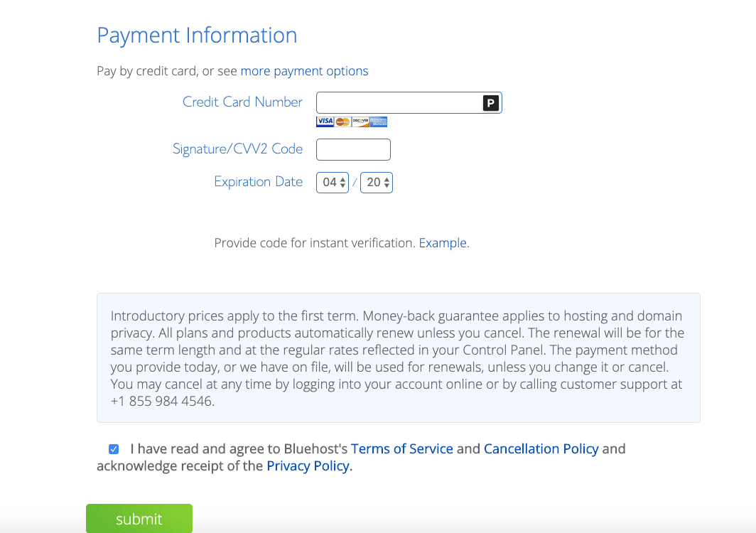
Task: Open the more payment options link
Action: tap(304, 71)
